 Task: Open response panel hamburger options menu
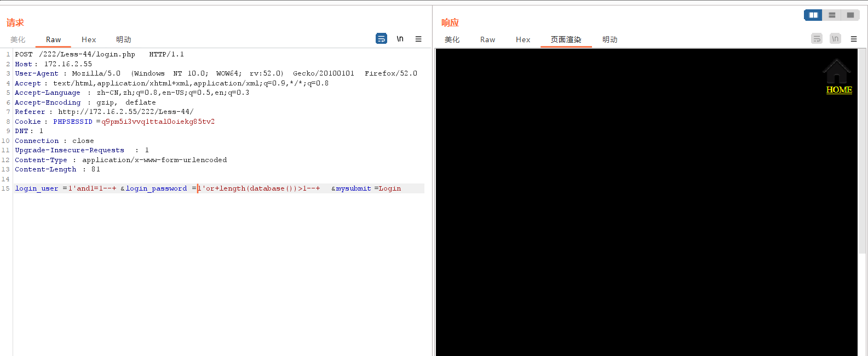point(854,39)
